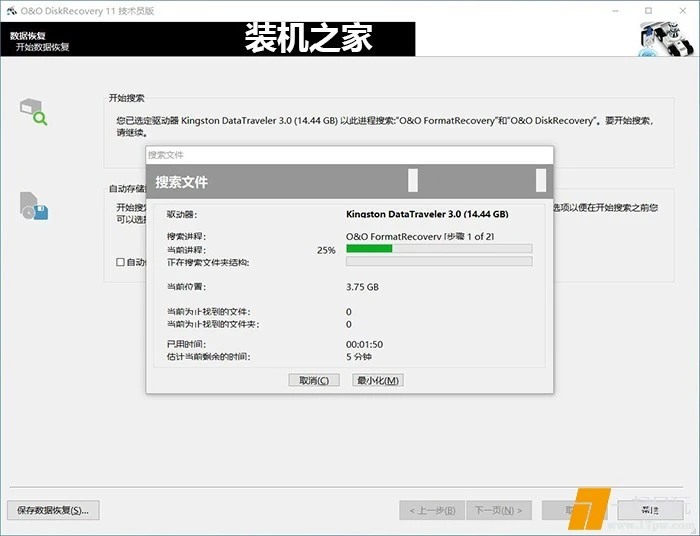Maximize the main DiskRecovery window
This screenshot has width=700, height=536.
(650, 9)
